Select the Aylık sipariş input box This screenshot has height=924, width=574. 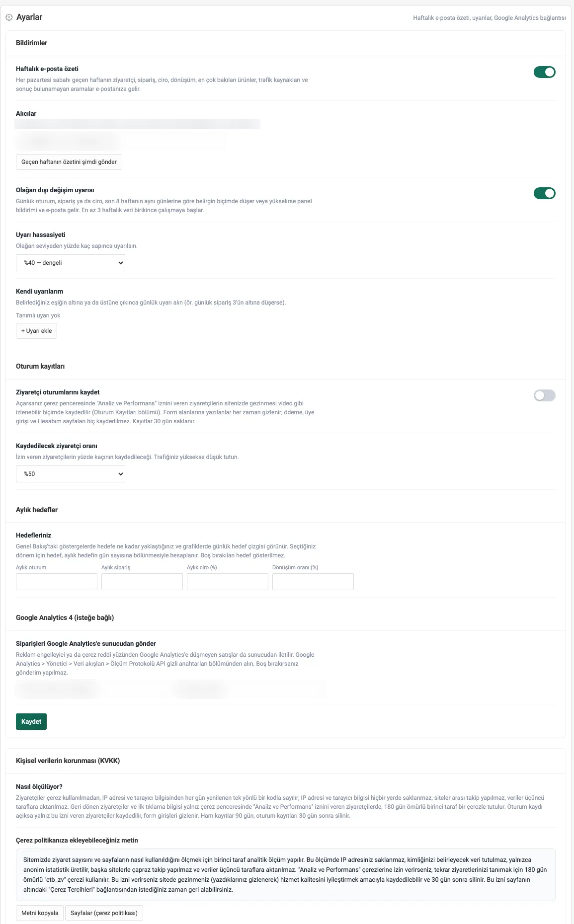[142, 582]
